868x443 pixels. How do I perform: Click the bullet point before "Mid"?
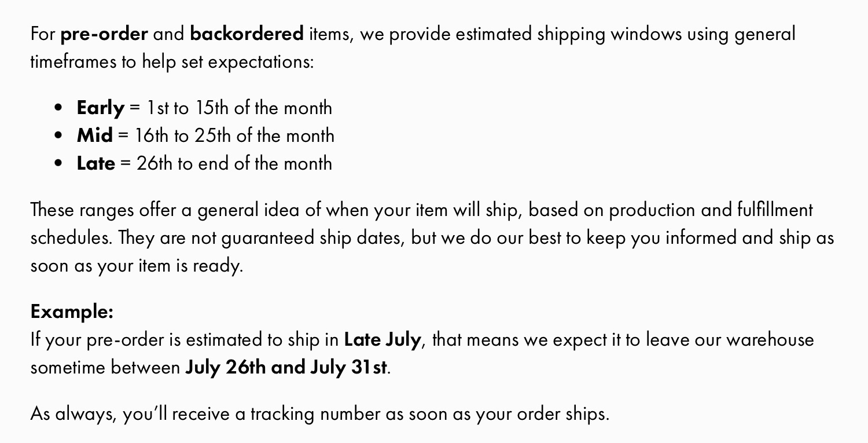point(57,136)
